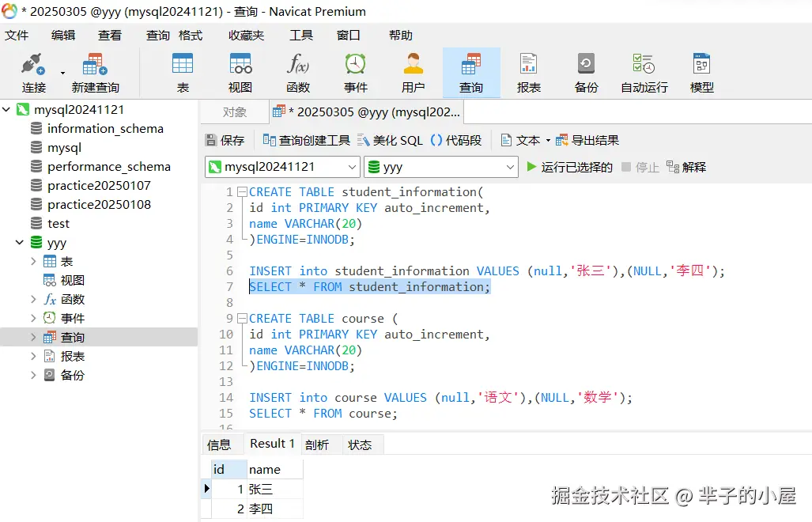Screen dimensions: 812x522
Task: Collapse the CREATE TABLE course fold marker
Action: pos(242,319)
